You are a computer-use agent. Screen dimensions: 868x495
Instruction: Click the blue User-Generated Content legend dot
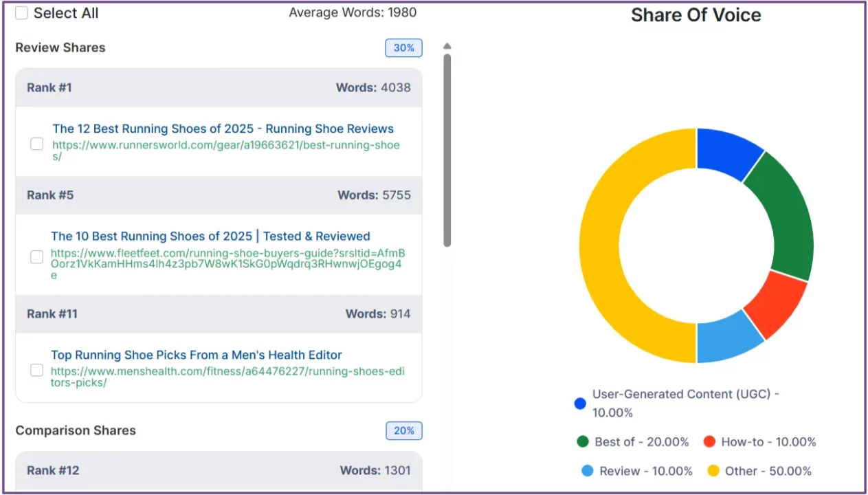(580, 404)
